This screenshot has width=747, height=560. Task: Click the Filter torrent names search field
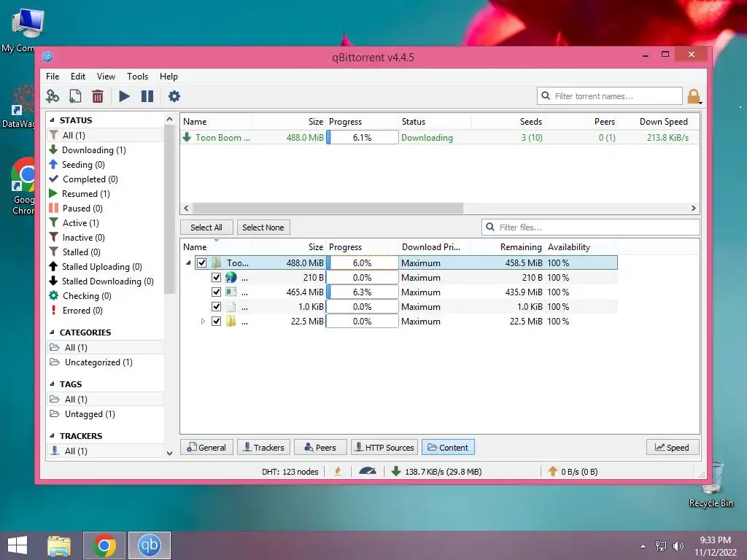(609, 96)
